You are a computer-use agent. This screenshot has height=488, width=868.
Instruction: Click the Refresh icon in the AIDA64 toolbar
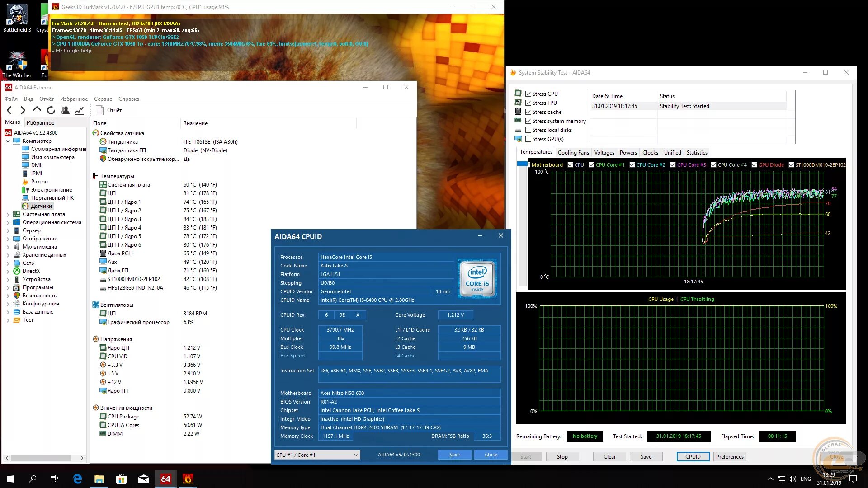pos(51,110)
